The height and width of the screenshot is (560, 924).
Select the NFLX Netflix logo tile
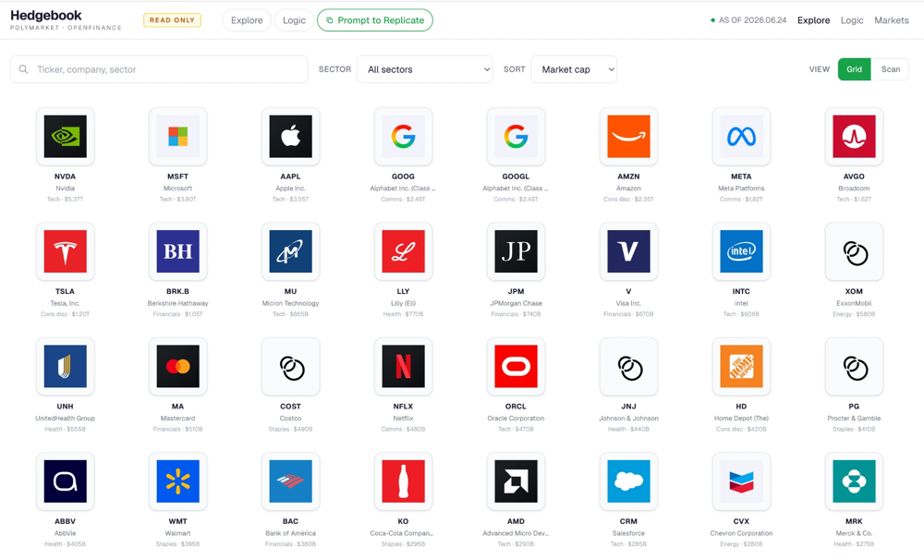(x=403, y=366)
